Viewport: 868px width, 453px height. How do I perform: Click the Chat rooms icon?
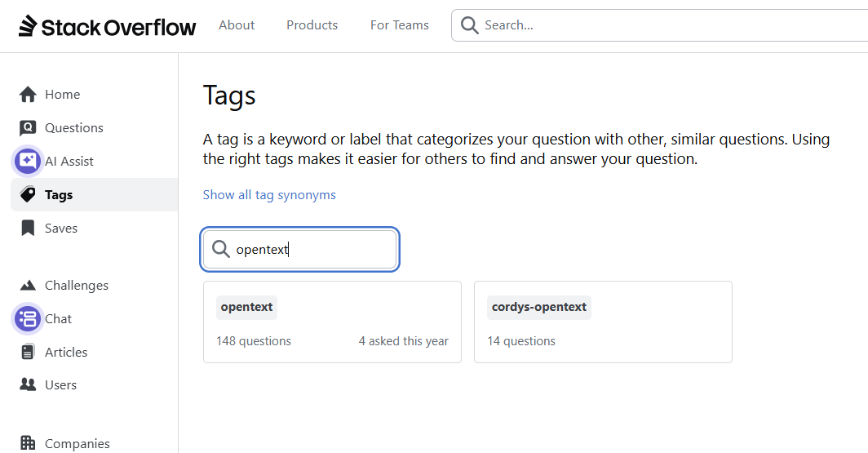coord(28,318)
